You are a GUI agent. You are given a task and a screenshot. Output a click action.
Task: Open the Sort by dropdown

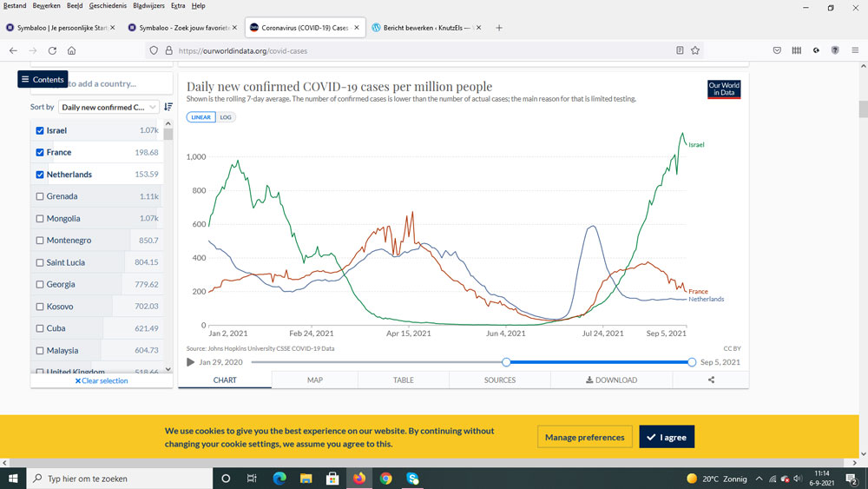coord(108,107)
